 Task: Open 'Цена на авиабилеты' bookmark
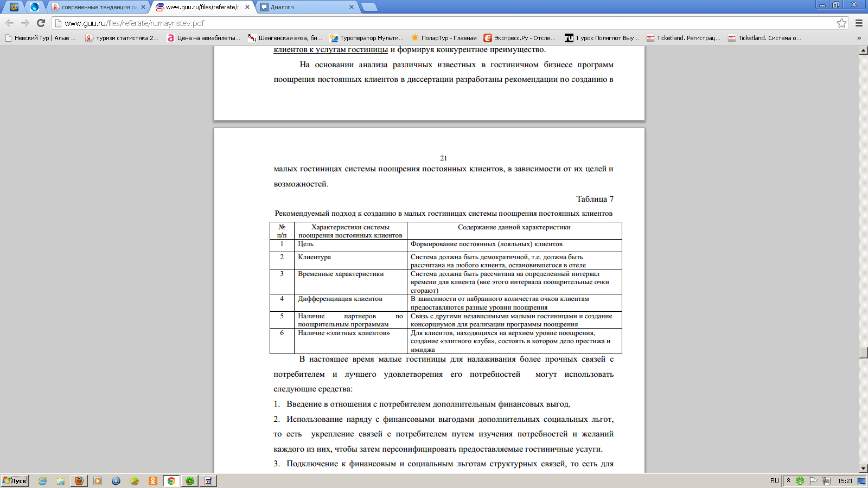click(x=204, y=38)
